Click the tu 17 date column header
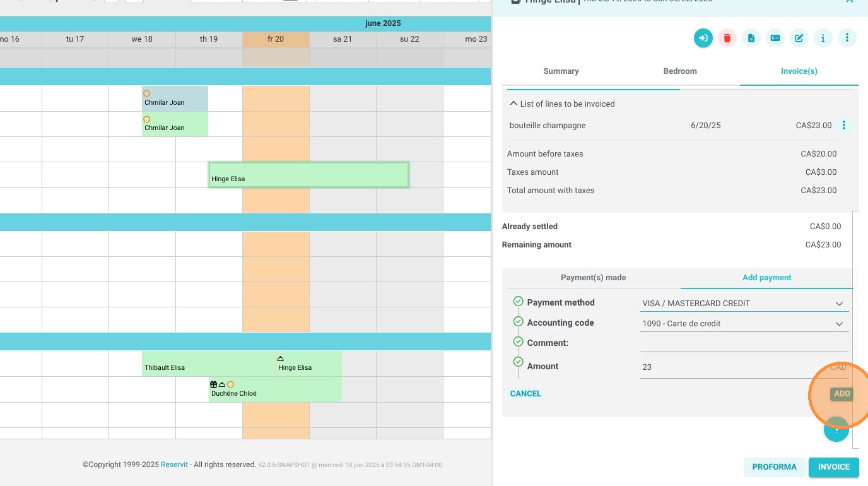 [75, 39]
